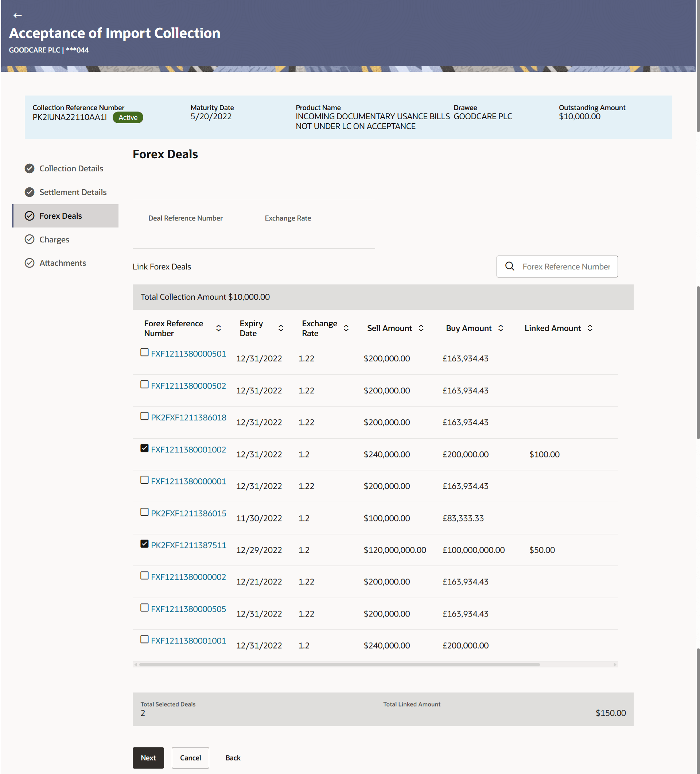Toggle sort on Linked Amount column
700x774 pixels.
pyautogui.click(x=590, y=328)
